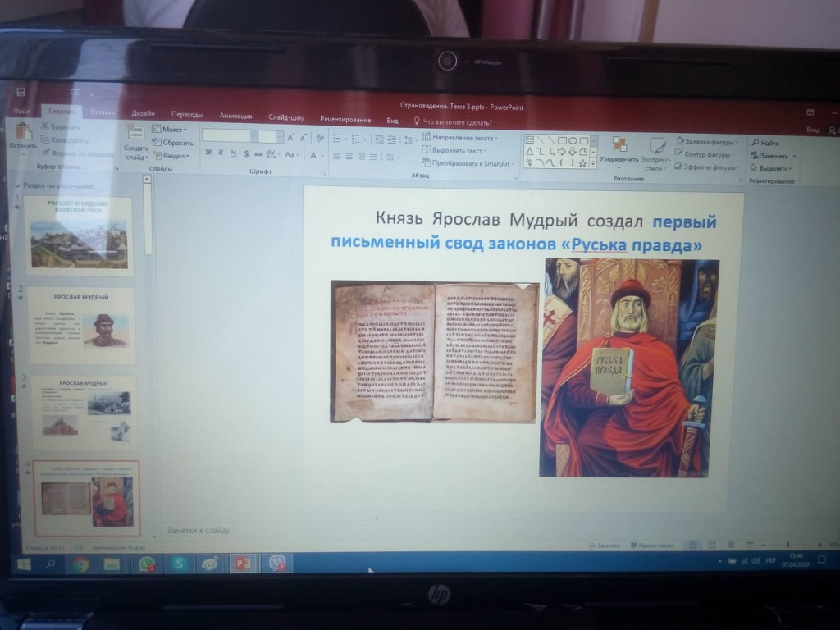The width and height of the screenshot is (840, 630).
Task: Open the Вид tab
Action: click(393, 121)
